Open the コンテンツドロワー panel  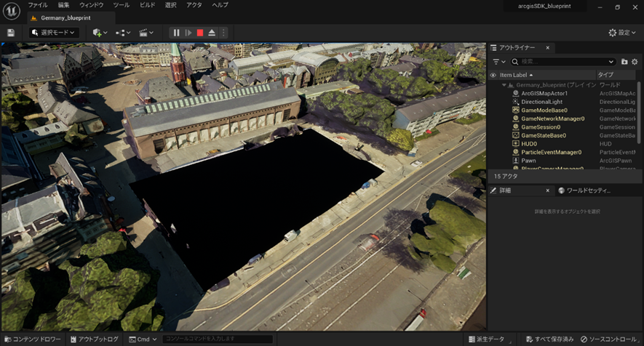coord(32,339)
